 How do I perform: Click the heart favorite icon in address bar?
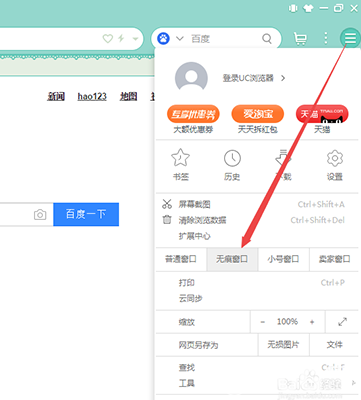coord(108,39)
